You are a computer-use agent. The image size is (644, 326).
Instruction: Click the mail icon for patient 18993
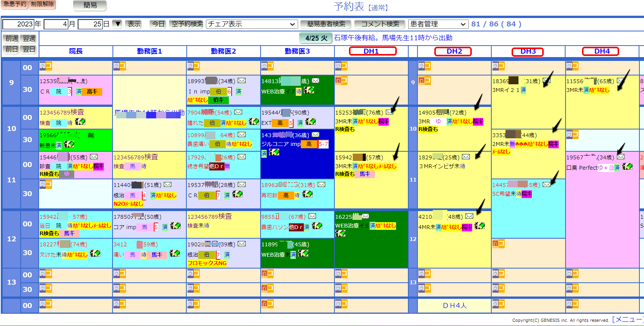(241, 81)
